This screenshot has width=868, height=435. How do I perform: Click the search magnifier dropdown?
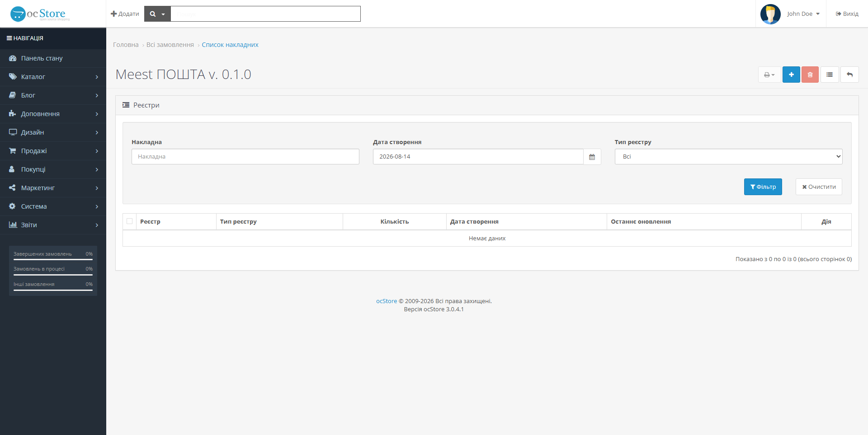click(x=157, y=14)
